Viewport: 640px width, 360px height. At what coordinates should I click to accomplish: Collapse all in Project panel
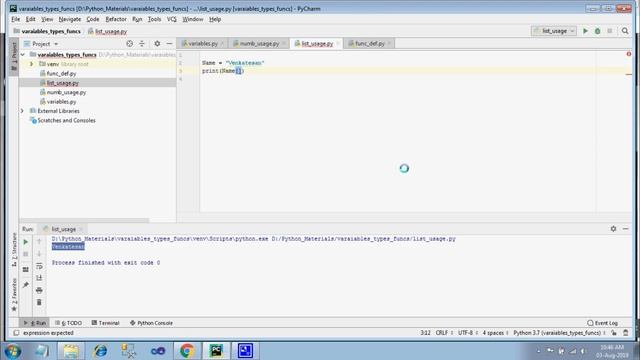[x=142, y=44]
